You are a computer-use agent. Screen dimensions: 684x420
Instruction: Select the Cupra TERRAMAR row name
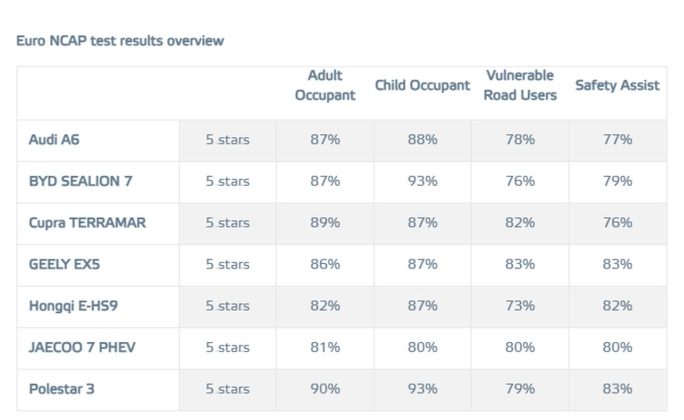tap(87, 223)
